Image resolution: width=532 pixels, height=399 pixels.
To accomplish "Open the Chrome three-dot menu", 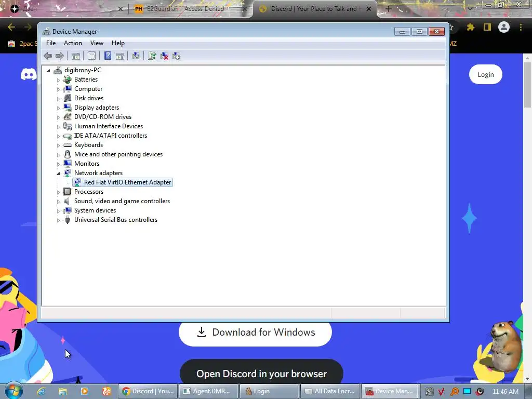I will [521, 27].
